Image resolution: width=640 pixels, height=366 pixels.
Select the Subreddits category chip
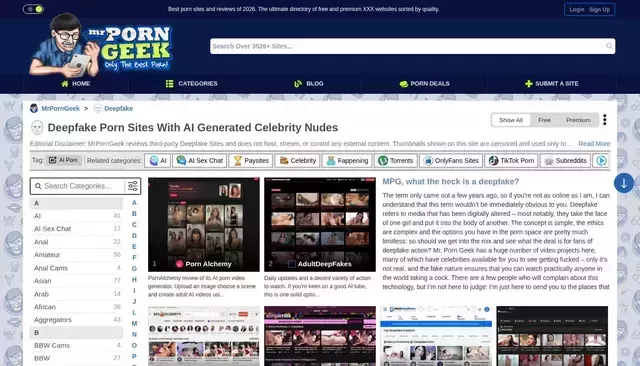click(565, 161)
